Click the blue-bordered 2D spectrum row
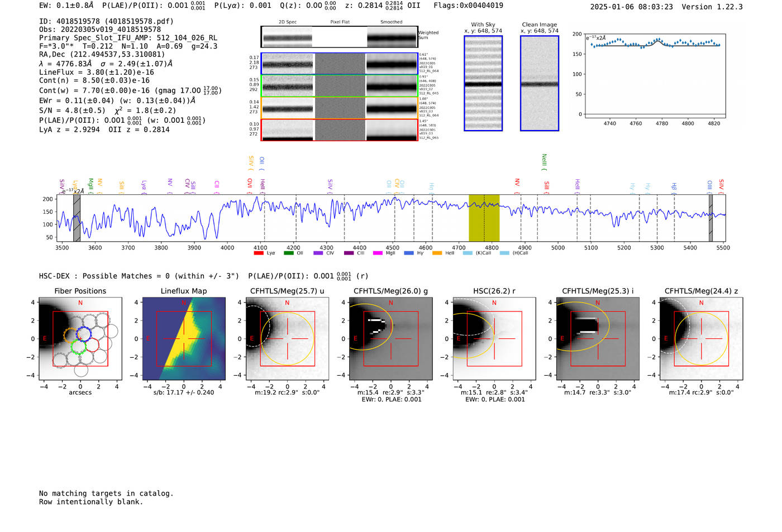782x532 pixels. click(340, 64)
